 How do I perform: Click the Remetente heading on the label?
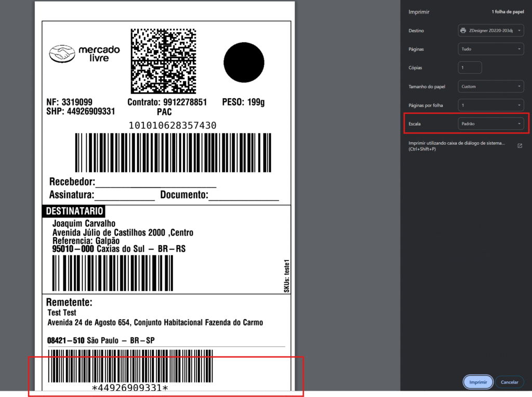tap(69, 302)
